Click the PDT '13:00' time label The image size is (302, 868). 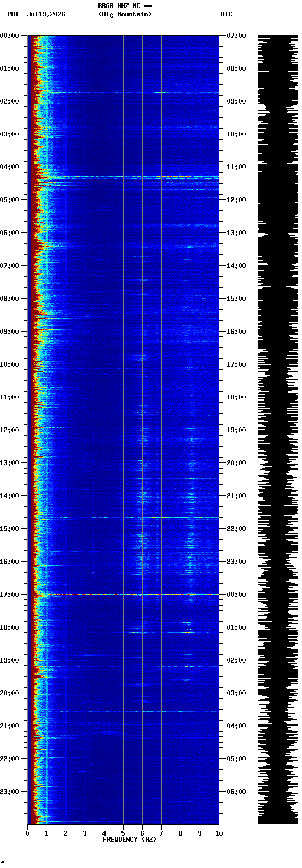pos(9,463)
